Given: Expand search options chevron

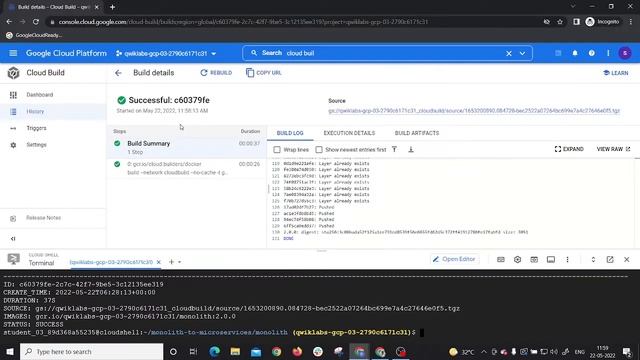Looking at the screenshot, I should [x=522, y=53].
